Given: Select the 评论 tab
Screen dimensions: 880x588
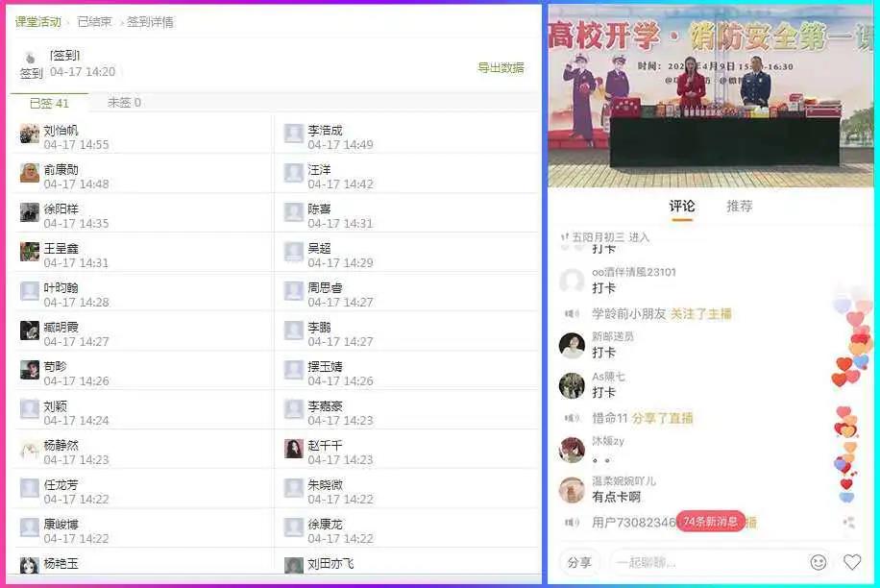Looking at the screenshot, I should click(683, 206).
